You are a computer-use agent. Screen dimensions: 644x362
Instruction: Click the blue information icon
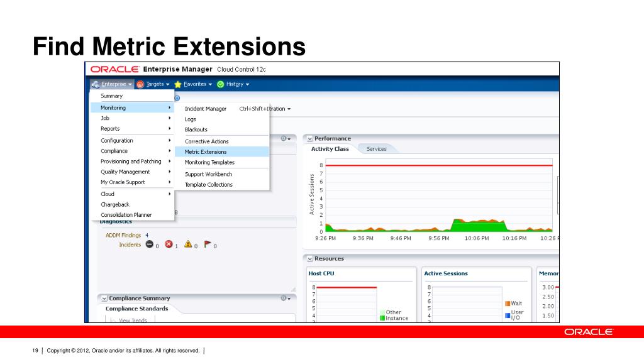(x=177, y=97)
